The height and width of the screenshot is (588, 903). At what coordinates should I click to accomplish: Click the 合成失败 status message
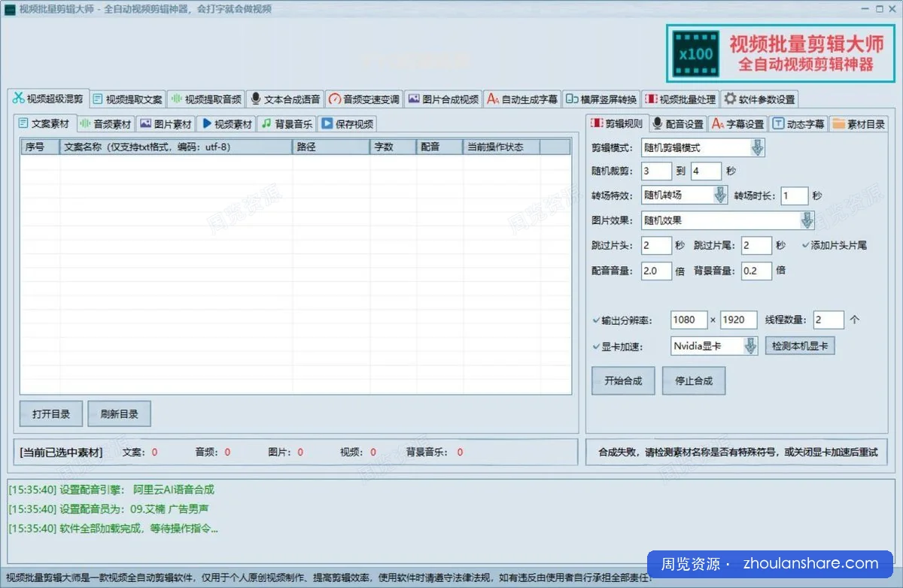tap(737, 453)
